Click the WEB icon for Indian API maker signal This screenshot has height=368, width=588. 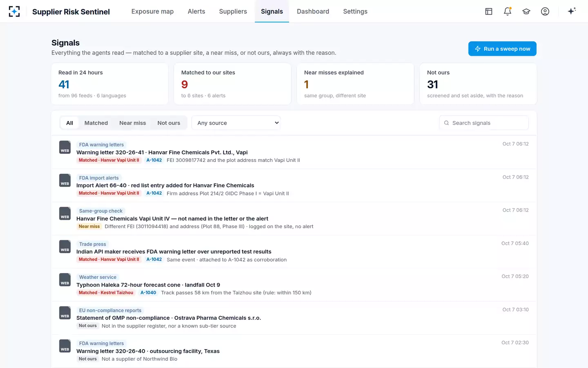(65, 247)
